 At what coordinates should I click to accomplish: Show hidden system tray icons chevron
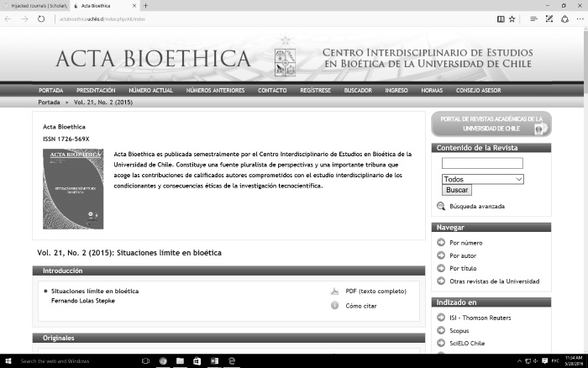[x=519, y=361]
